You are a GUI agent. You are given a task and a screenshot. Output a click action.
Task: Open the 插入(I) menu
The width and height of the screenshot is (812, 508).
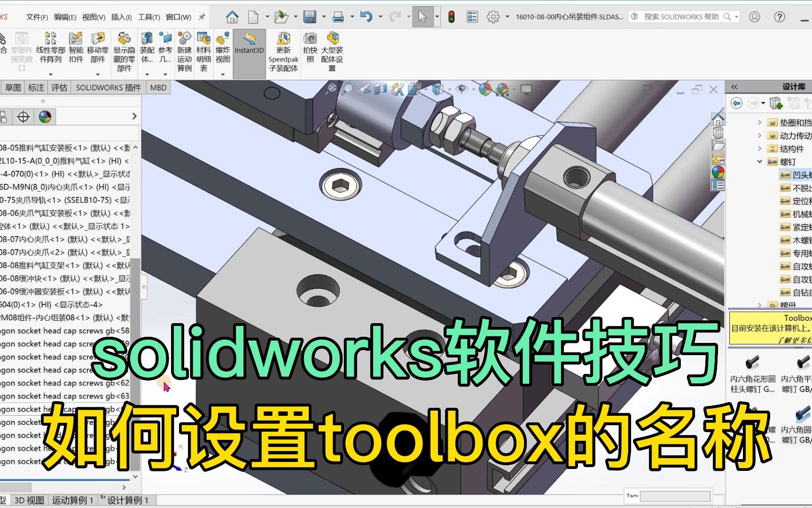click(121, 17)
